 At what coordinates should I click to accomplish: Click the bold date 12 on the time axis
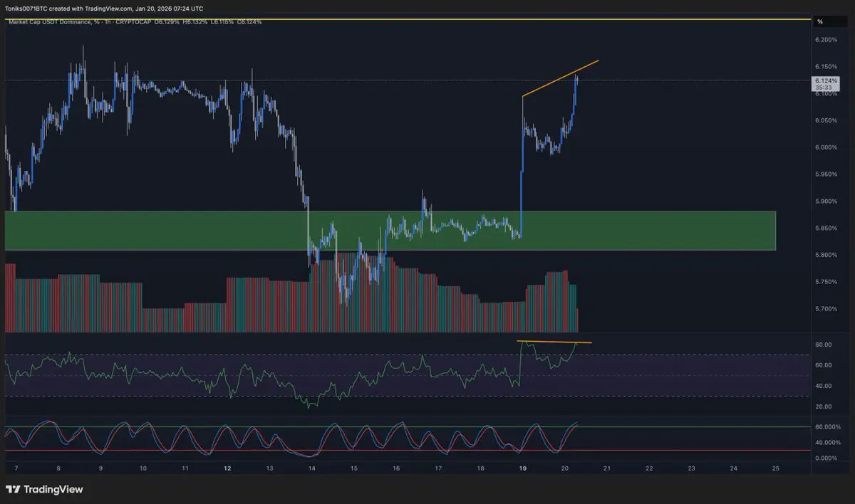pos(227,468)
